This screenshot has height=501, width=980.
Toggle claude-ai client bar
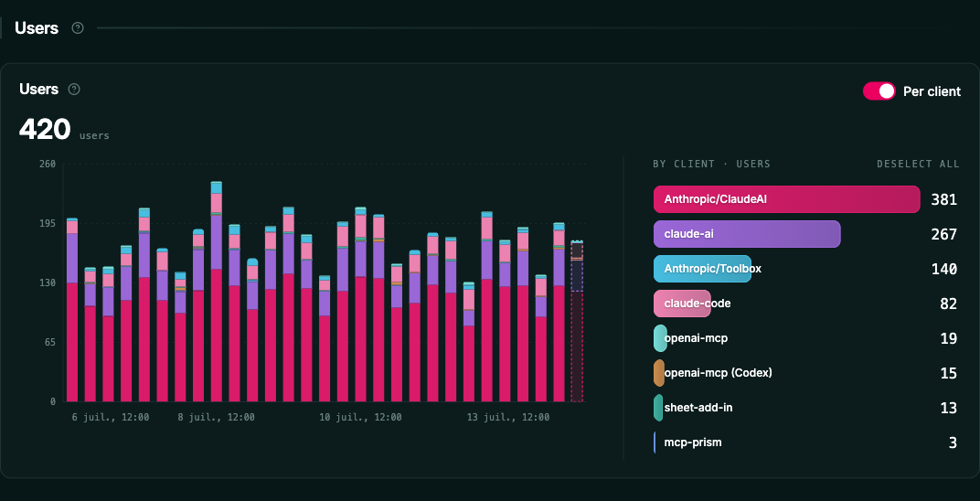747,234
